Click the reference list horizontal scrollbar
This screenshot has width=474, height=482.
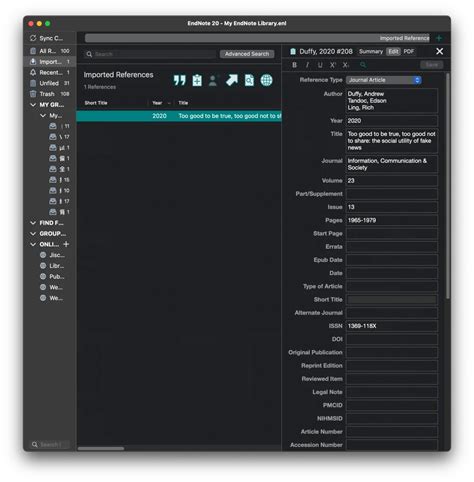[101, 448]
